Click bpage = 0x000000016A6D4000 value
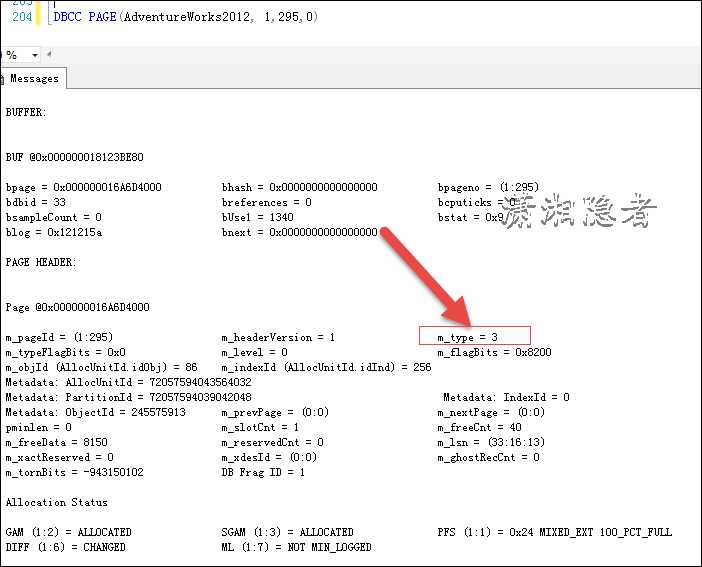Screen dimensions: 702x567 point(84,187)
